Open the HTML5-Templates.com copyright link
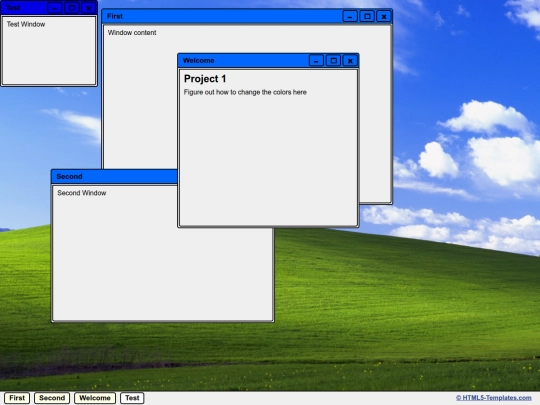Image resolution: width=540 pixels, height=405 pixels. point(494,398)
